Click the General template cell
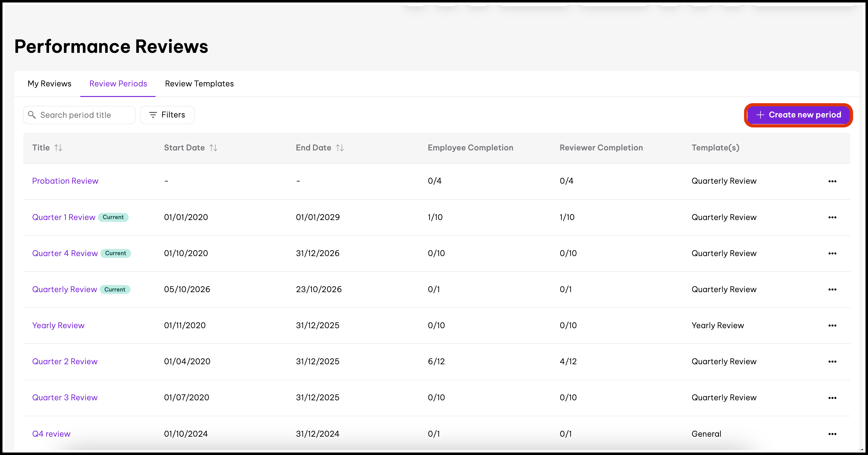This screenshot has height=455, width=868. [706, 434]
